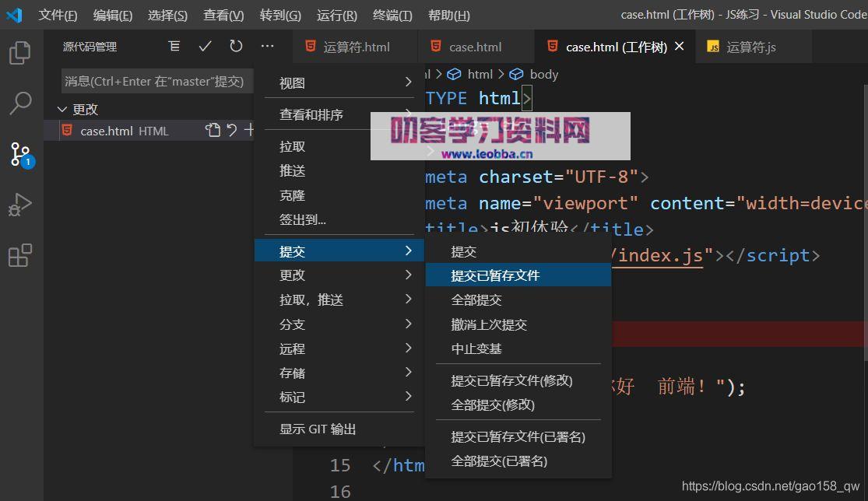The width and height of the screenshot is (868, 501).
Task: Collapse the 更改 changes section
Action: (62, 109)
